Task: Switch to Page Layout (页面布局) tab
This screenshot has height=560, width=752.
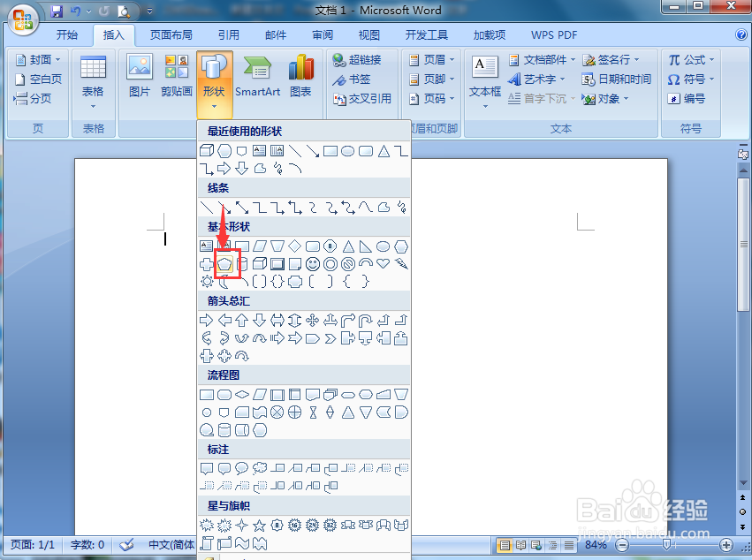Action: click(171, 34)
